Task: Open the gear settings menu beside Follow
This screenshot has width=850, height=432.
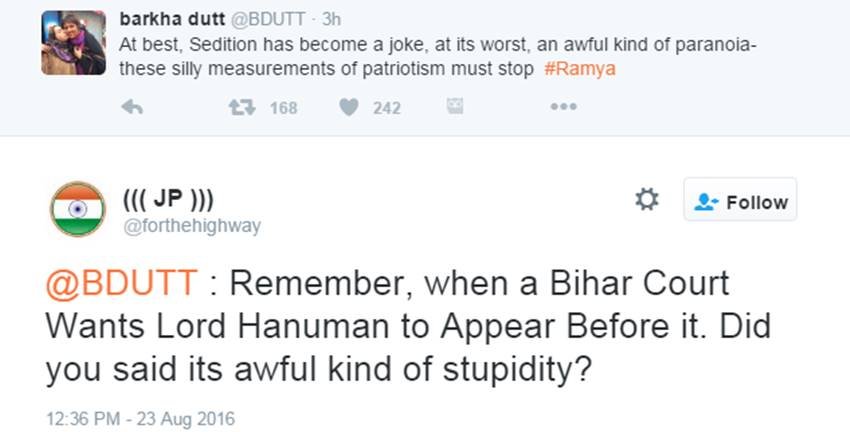Action: coord(647,200)
